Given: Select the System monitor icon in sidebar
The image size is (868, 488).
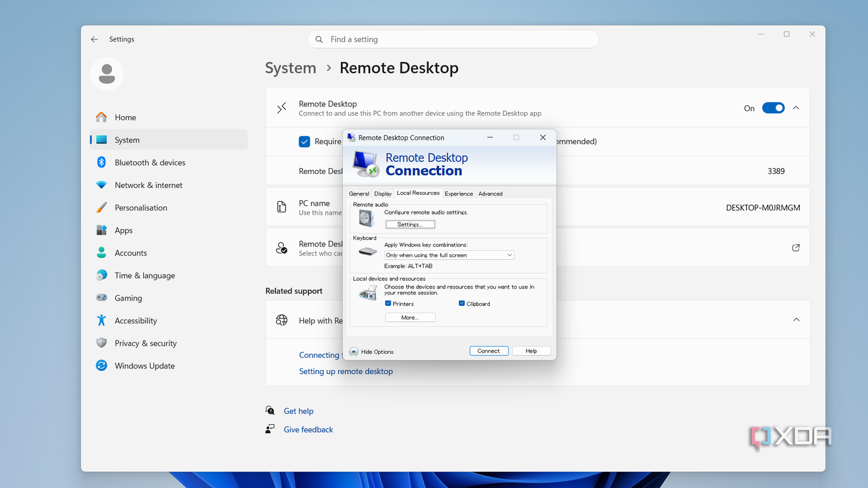Looking at the screenshot, I should tap(101, 140).
